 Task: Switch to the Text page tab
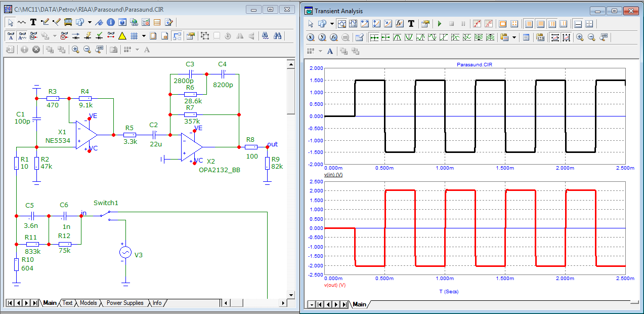(x=67, y=303)
